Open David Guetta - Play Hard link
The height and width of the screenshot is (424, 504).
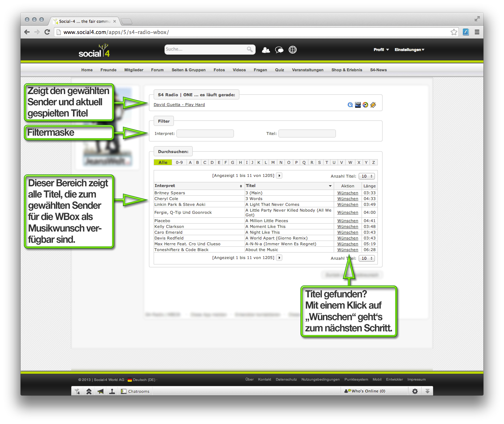179,105
